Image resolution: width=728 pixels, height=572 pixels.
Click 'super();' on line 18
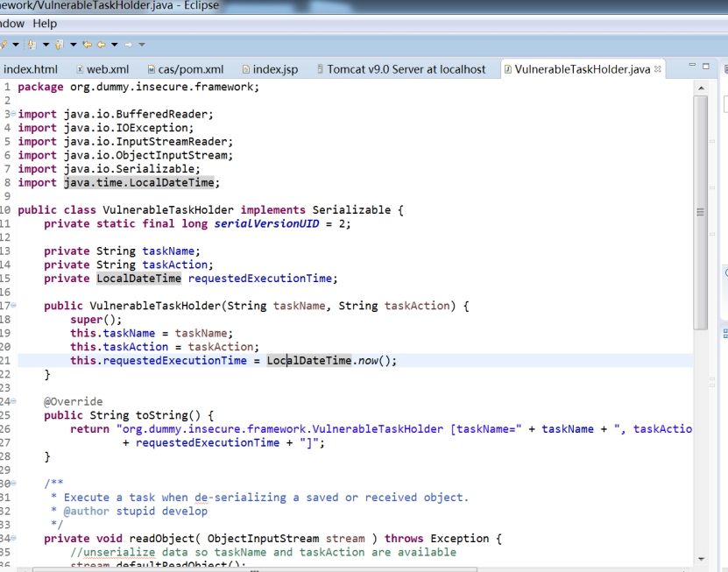point(96,320)
